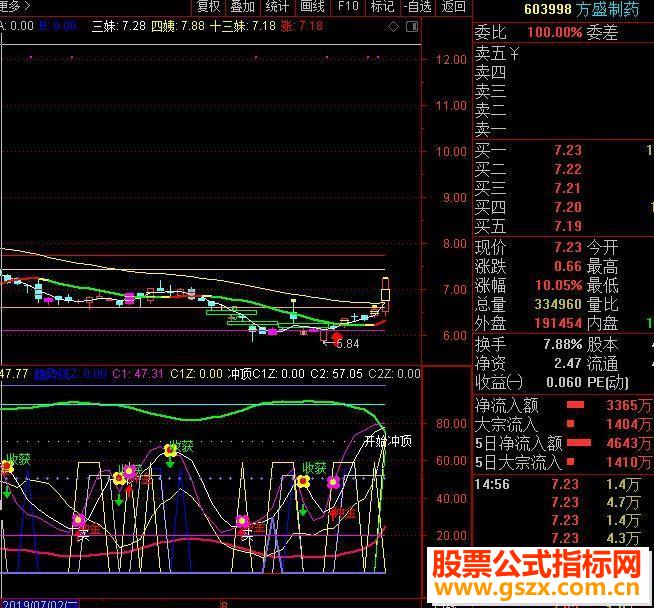Click 净资 2.47 value
Image resolution: width=654 pixels, height=608 pixels.
[x=568, y=363]
